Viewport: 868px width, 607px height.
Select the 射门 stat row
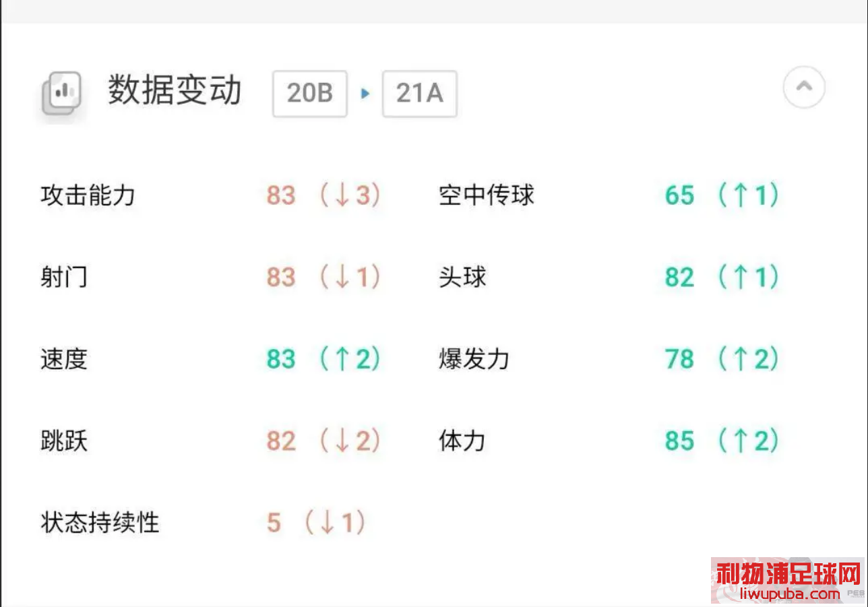[210, 277]
